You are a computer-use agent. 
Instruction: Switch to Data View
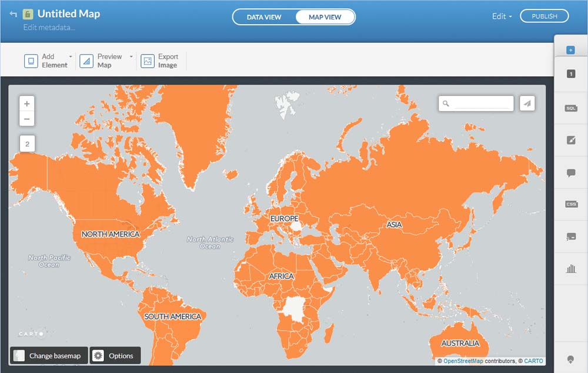click(263, 17)
